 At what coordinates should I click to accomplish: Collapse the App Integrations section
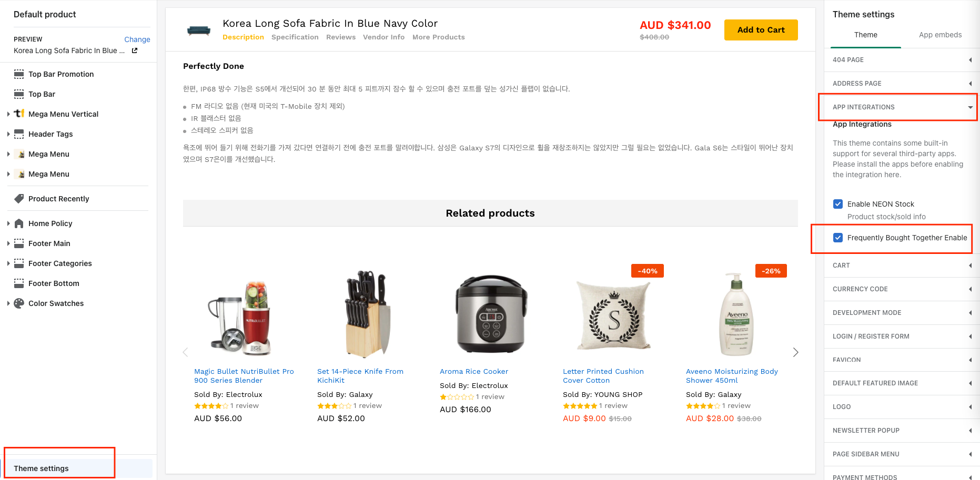[x=969, y=107]
